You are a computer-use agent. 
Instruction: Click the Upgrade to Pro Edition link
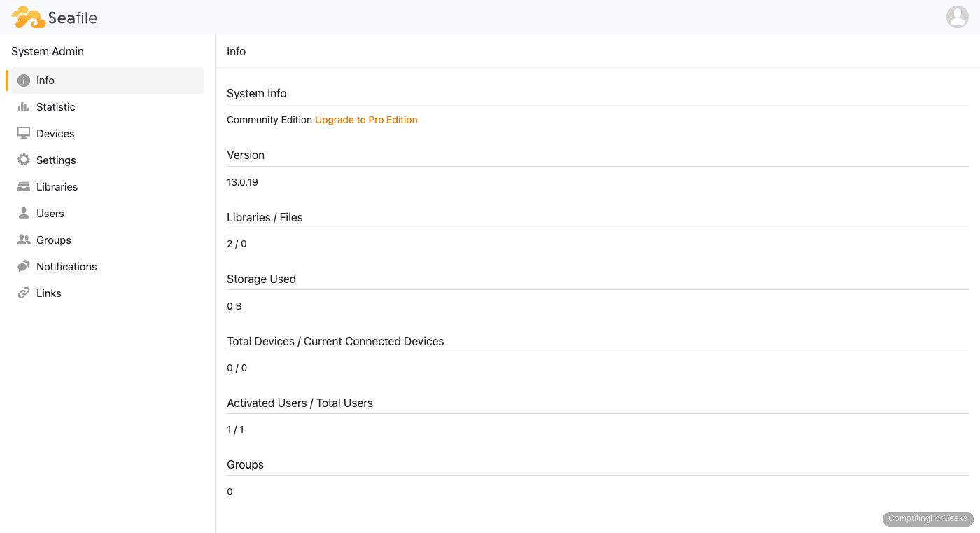(x=366, y=120)
